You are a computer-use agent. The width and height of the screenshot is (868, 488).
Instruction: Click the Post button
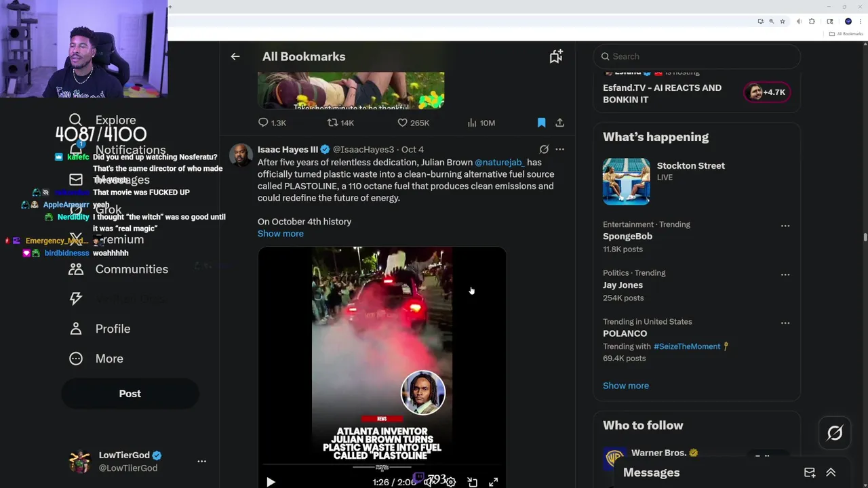tap(130, 394)
